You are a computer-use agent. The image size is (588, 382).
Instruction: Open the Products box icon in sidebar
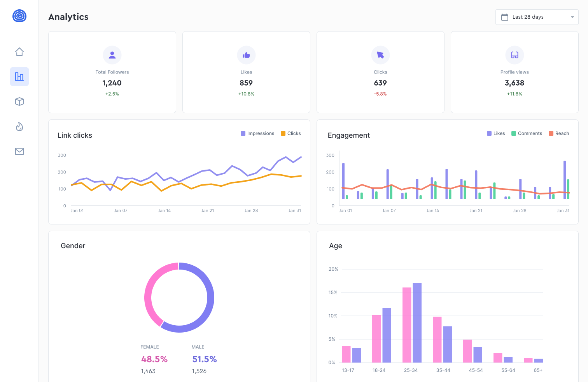pyautogui.click(x=19, y=102)
